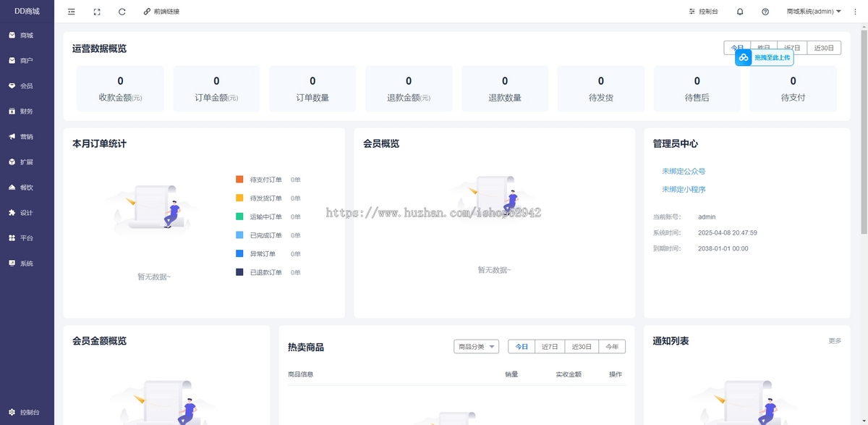Screen dimensions: 868x425
Task: Click the 销量 column header
Action: [x=511, y=374]
